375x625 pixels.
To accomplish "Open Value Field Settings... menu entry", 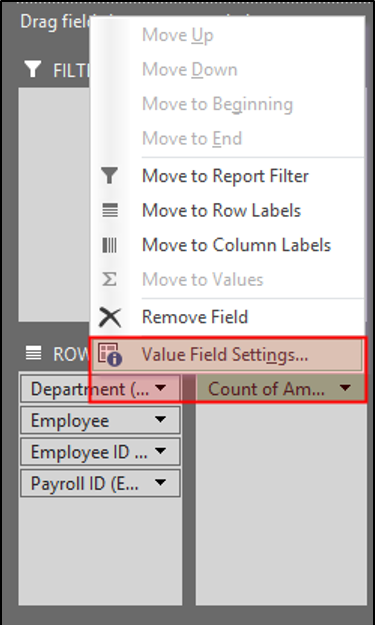I will point(227,355).
